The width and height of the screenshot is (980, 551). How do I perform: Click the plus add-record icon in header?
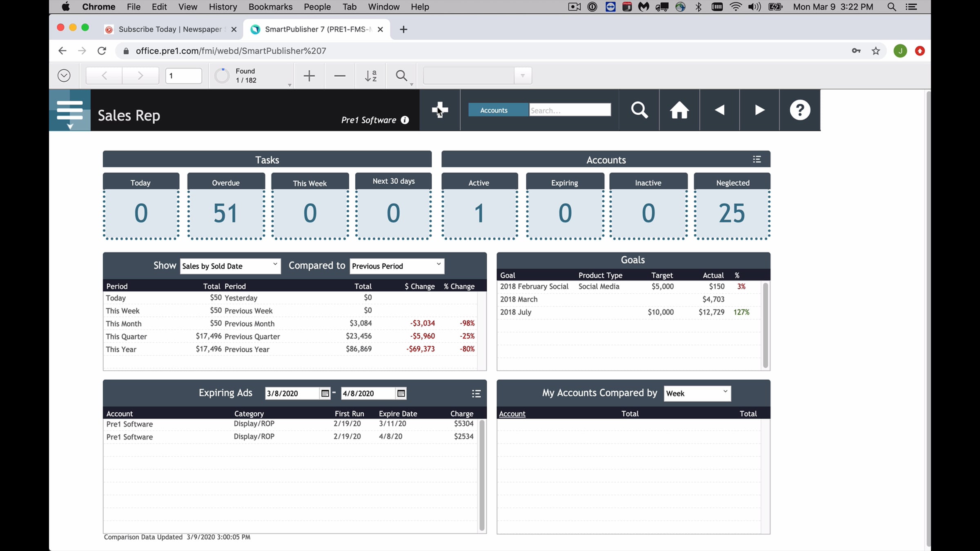tap(440, 110)
